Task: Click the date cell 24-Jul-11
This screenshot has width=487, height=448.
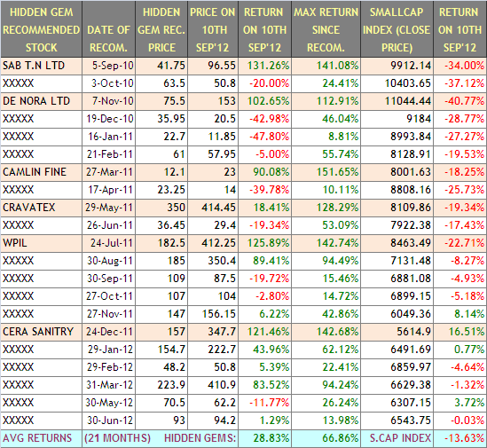Action: pos(109,243)
